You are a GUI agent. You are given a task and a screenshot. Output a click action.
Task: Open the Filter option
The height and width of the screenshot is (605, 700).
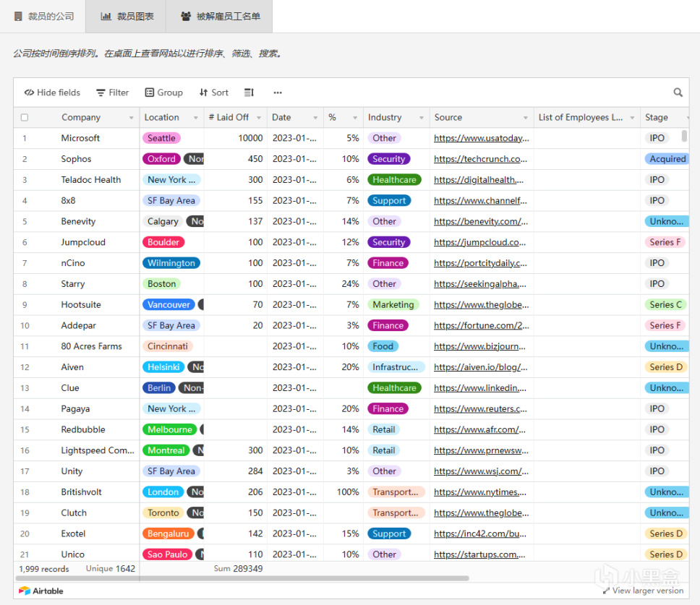tap(113, 93)
